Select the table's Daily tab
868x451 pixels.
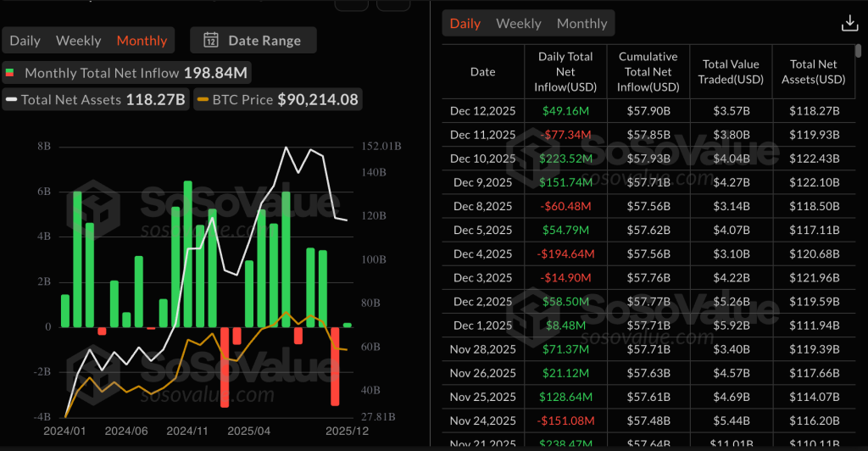point(465,24)
